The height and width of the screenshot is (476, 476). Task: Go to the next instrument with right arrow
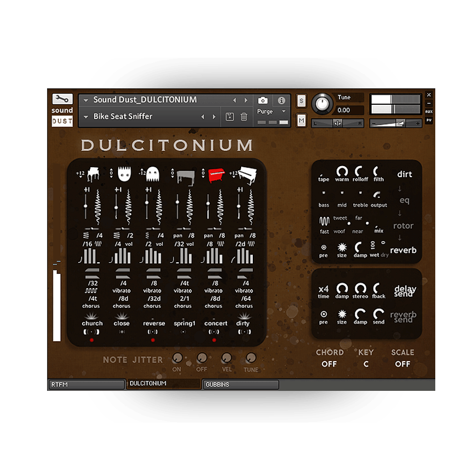coord(246,100)
